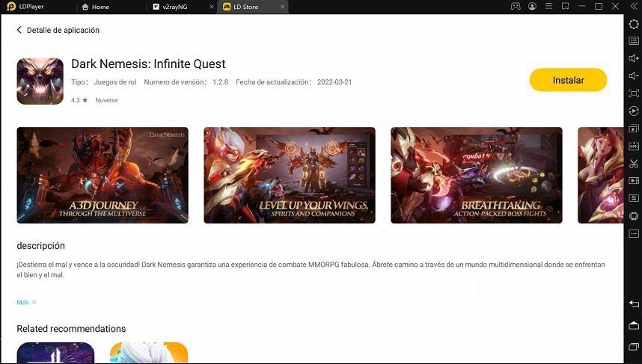Minimize the LDPlayer window
This screenshot has height=364, width=642.
pyautogui.click(x=582, y=6)
